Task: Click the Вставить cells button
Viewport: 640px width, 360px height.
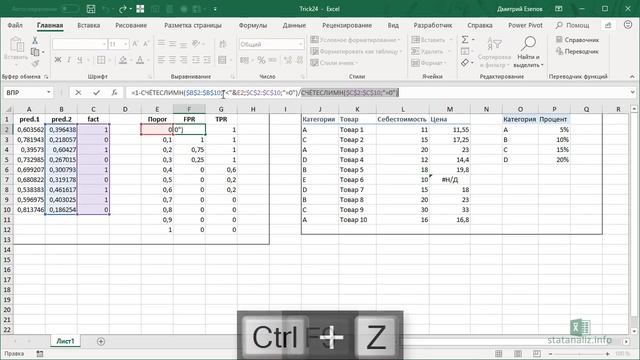Action: pos(432,40)
